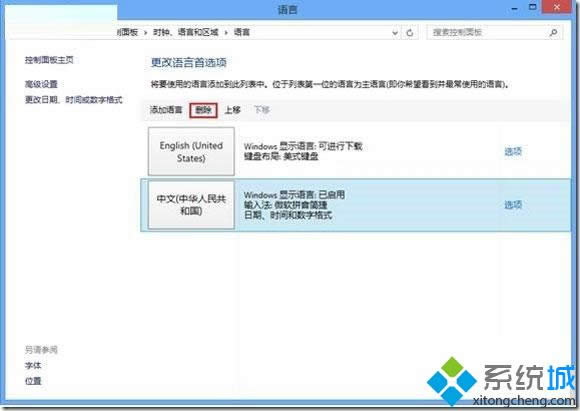Image resolution: width=580 pixels, height=411 pixels.
Task: Click 添加语言 to add a language
Action: (x=166, y=110)
